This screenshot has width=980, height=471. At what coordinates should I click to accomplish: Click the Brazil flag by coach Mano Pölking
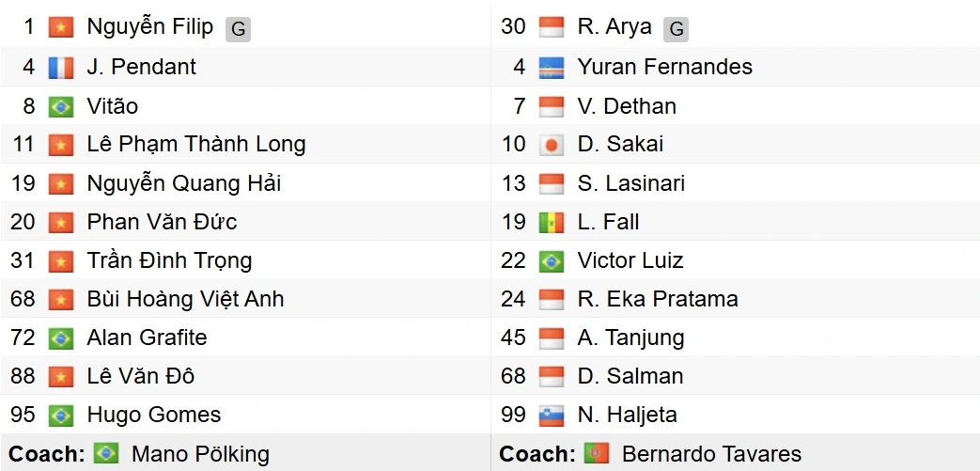105,453
